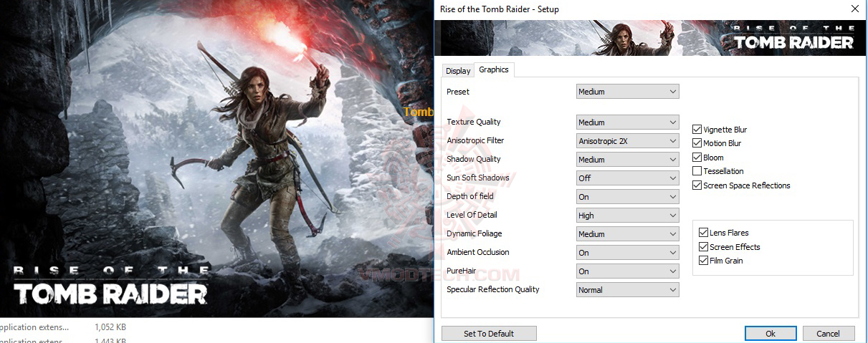
Task: Click the Tomb Raider artwork on the left
Action: click(216, 158)
